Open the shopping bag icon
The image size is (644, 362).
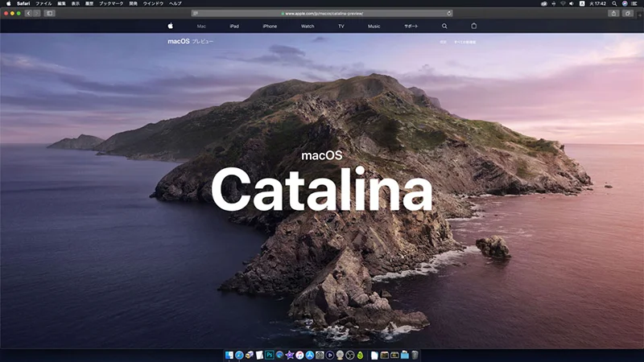tap(473, 26)
